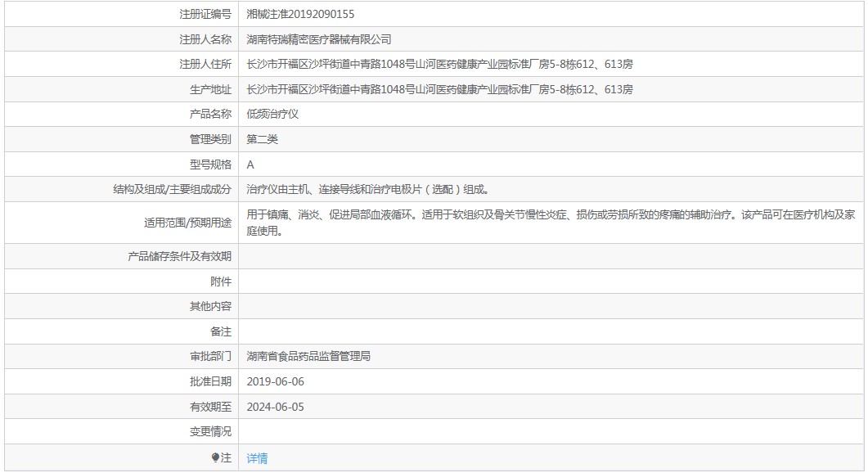This screenshot has width=868, height=473.
Task: Select approval date 2019-06-06
Action: pos(275,381)
